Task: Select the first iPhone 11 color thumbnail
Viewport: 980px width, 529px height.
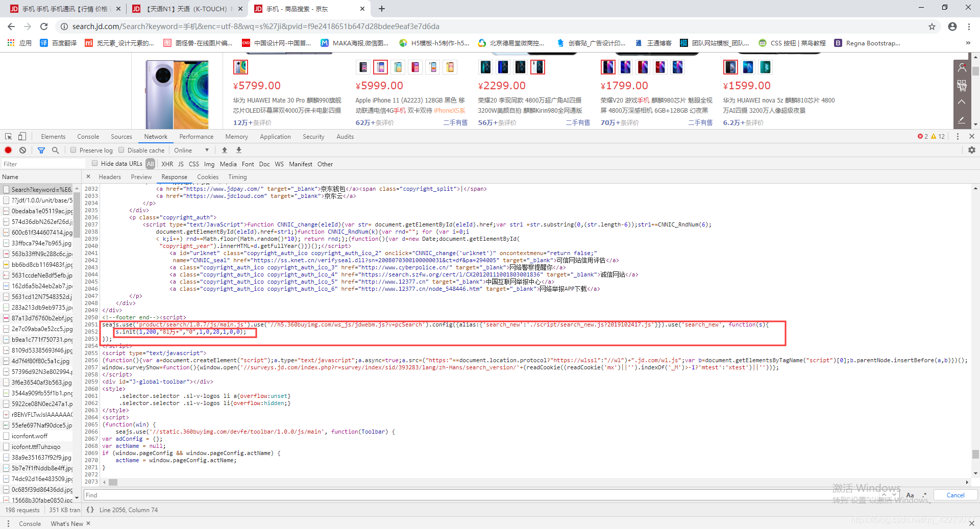Action: click(x=363, y=67)
